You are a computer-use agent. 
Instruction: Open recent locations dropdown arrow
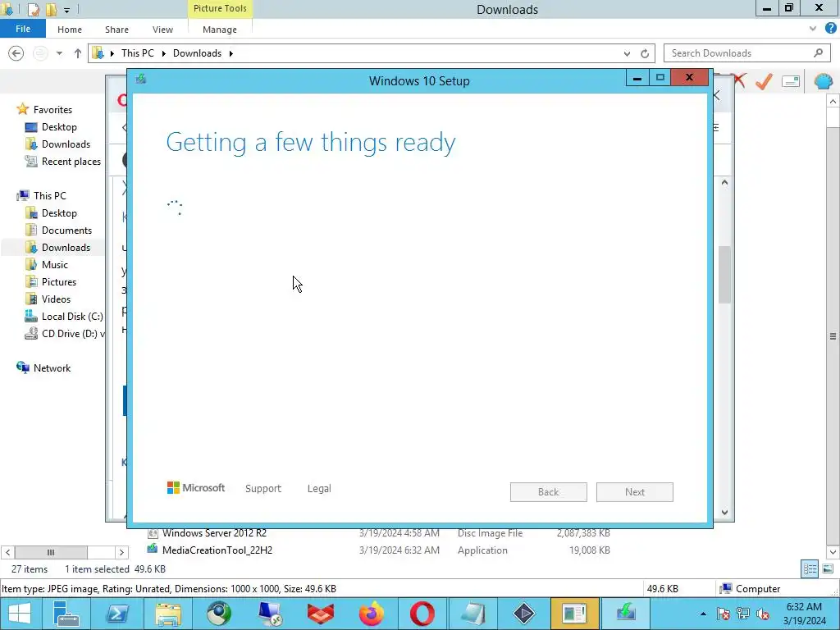(x=59, y=53)
